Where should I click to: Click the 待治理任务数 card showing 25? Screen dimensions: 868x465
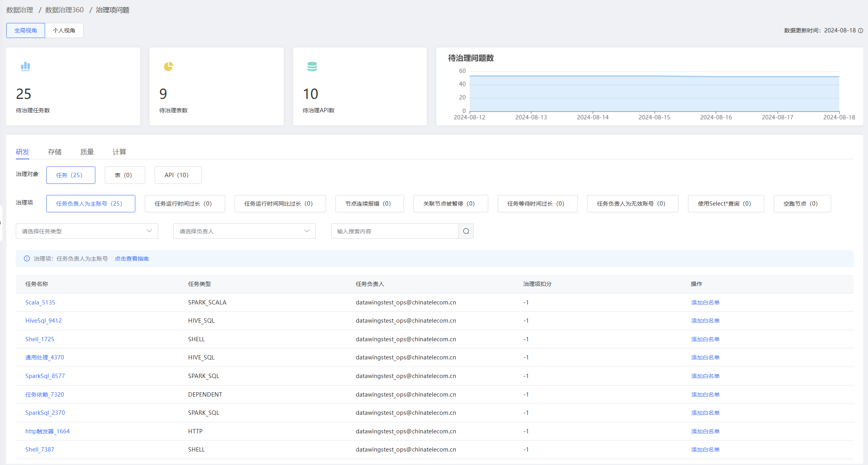pos(73,87)
